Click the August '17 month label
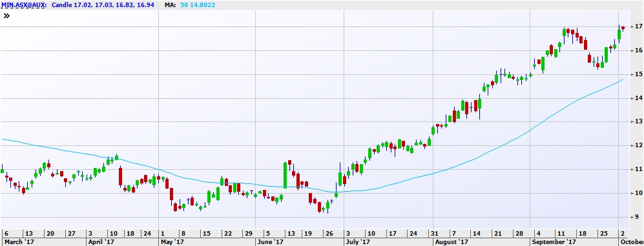 [x=452, y=241]
